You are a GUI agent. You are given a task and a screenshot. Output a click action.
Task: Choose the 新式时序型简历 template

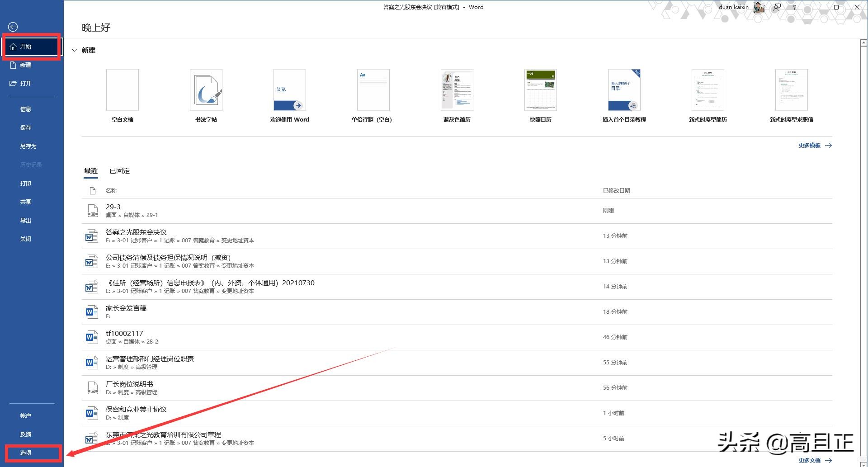(708, 96)
